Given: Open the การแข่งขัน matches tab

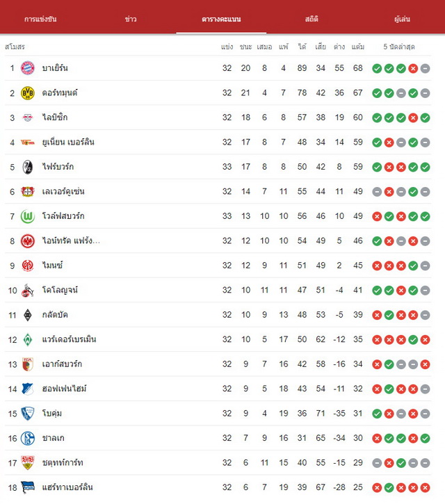Looking at the screenshot, I should 40,19.
